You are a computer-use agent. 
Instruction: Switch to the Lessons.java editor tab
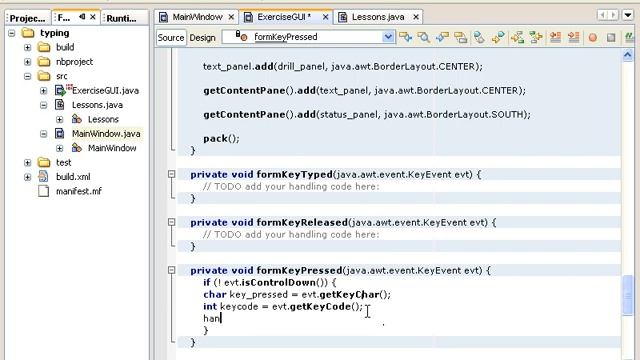[378, 17]
